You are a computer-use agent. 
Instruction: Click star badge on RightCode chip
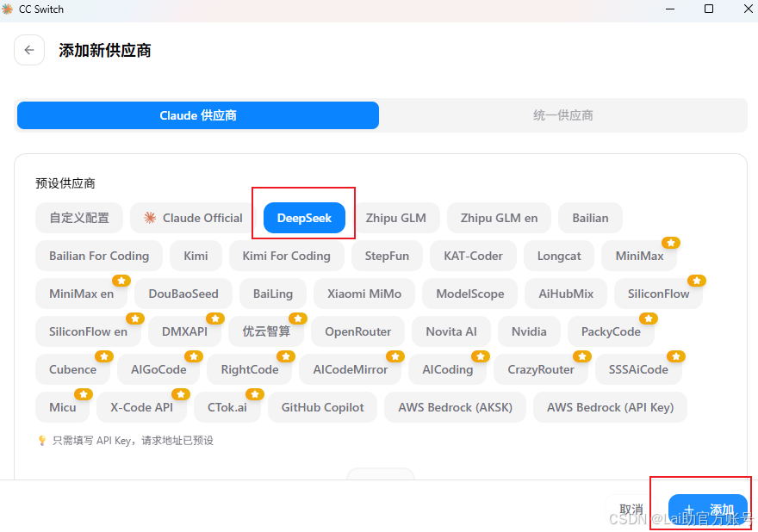(286, 356)
